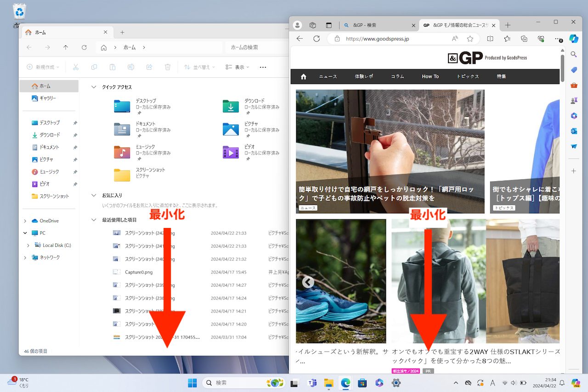Click the Paste icon in File Explorer toolbar
588x392 pixels.
point(113,67)
